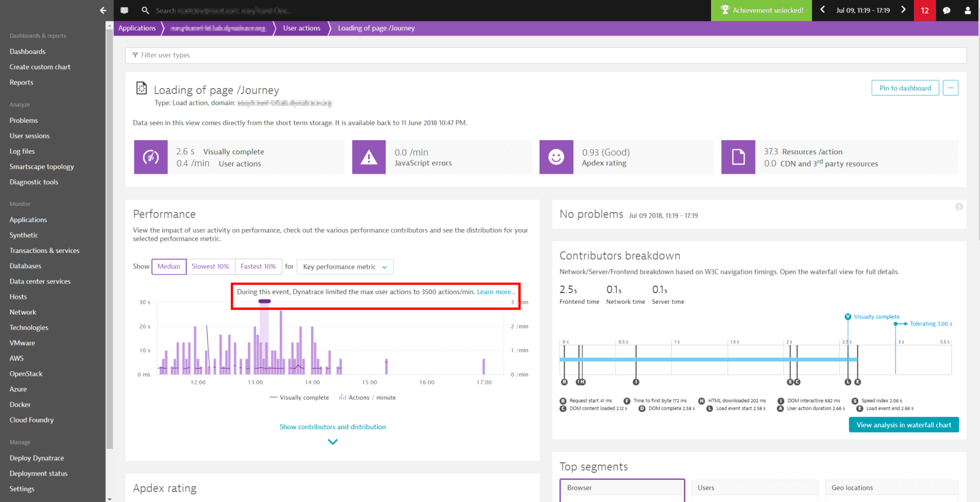Open the more options ellipsis button
This screenshot has height=502, width=980.
coord(950,88)
